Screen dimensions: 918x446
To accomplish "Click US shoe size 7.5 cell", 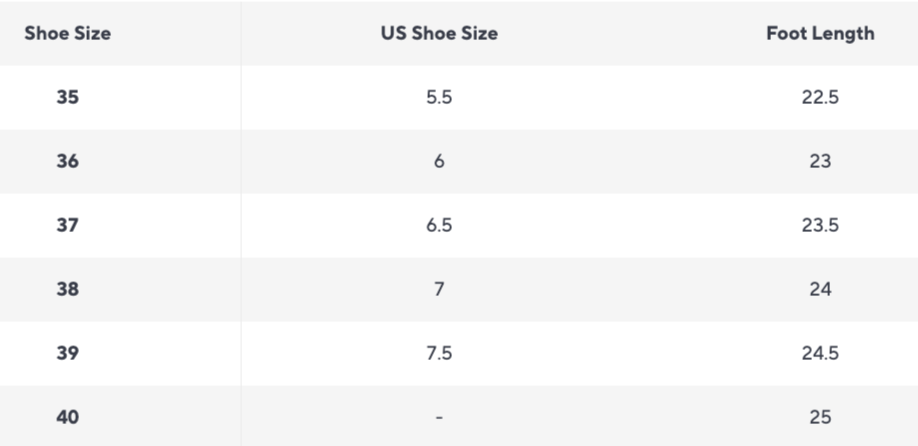I will pyautogui.click(x=439, y=353).
